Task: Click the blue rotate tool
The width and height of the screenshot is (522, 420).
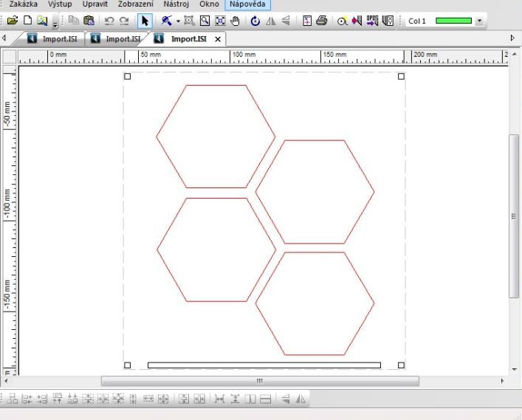Action: 255,21
